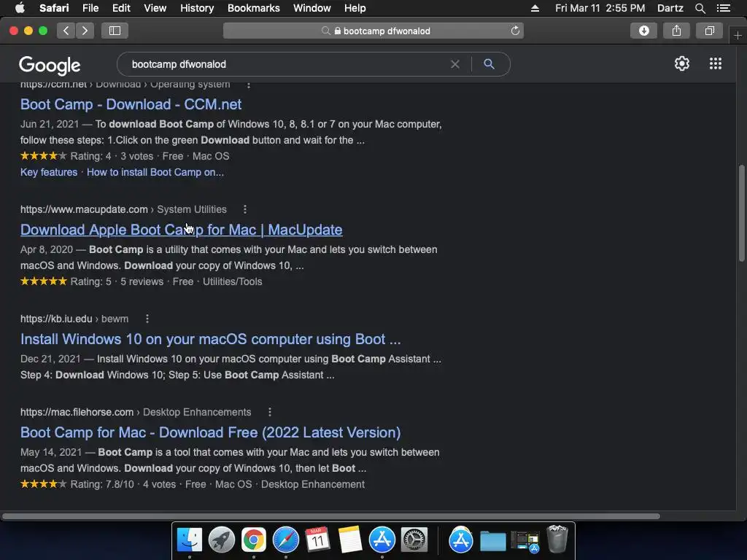This screenshot has width=747, height=560.
Task: Click the Share button in Safari toolbar
Action: (x=676, y=31)
